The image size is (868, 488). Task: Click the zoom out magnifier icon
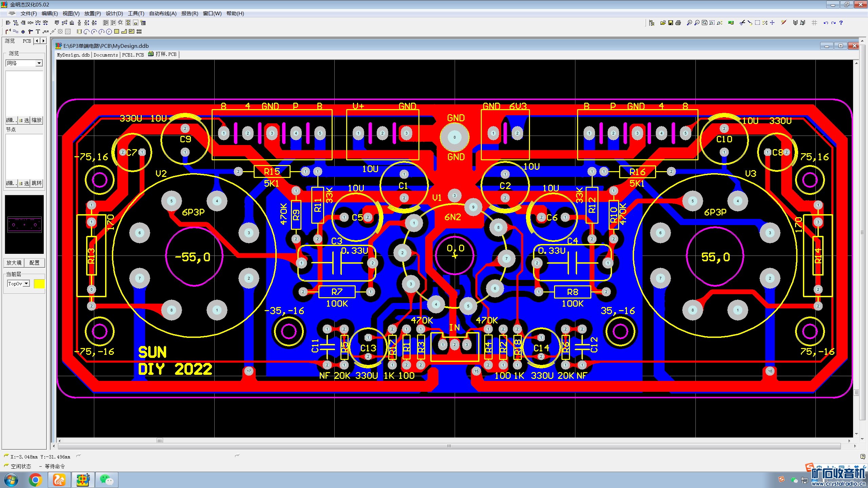tap(697, 23)
